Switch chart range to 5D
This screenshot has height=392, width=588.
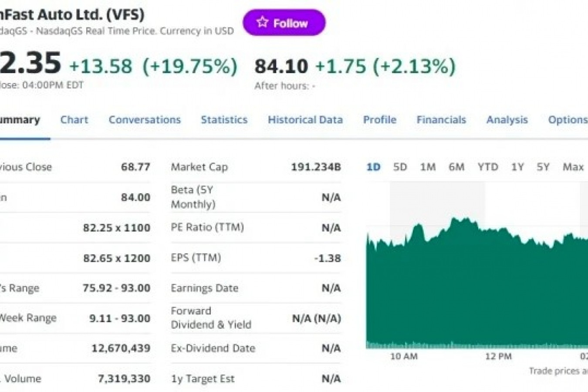tap(400, 167)
